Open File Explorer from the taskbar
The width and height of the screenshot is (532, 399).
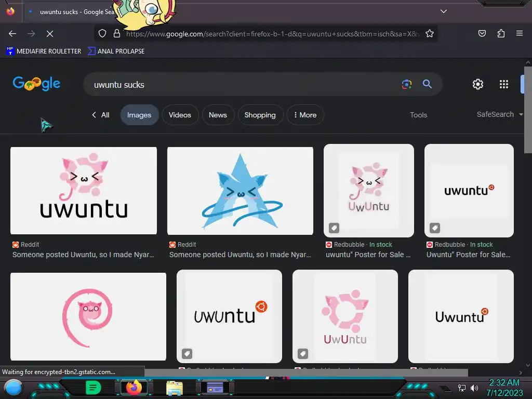pyautogui.click(x=175, y=388)
